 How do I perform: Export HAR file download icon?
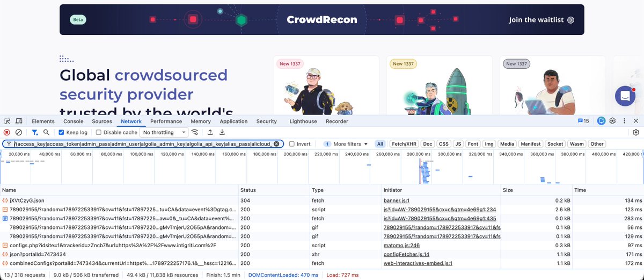pyautogui.click(x=222, y=132)
